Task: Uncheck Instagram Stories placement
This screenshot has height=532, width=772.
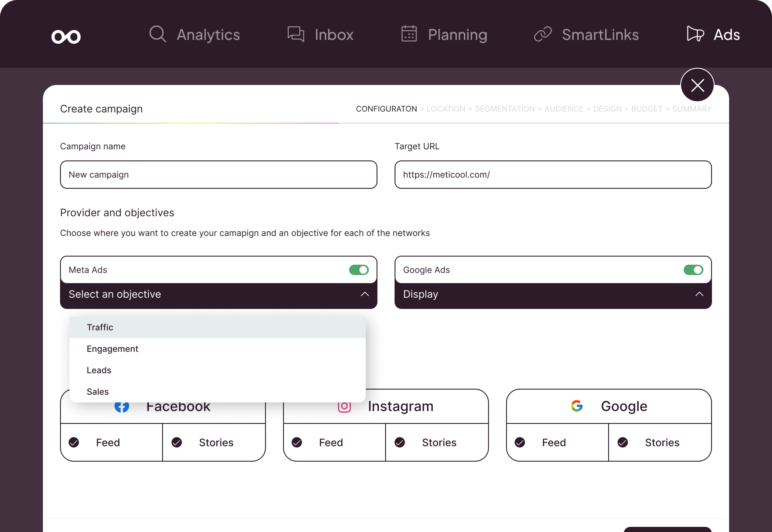Action: (400, 442)
